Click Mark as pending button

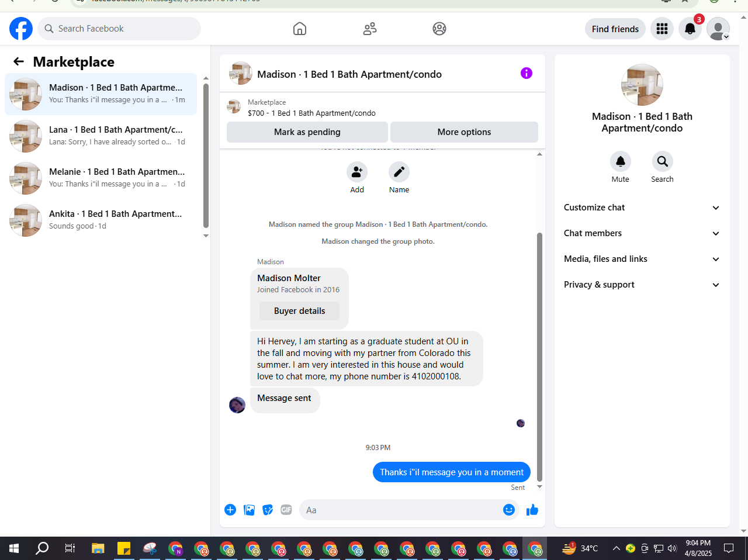(307, 132)
